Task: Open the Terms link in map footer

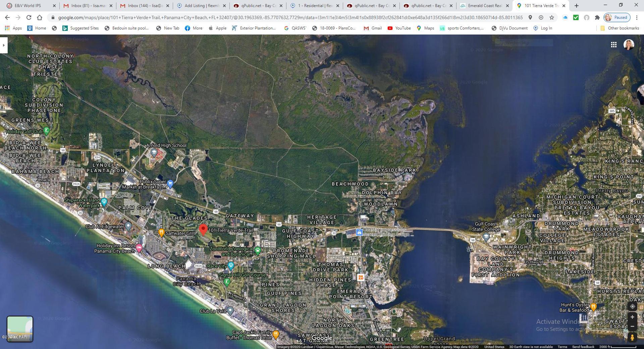Action: click(x=562, y=347)
